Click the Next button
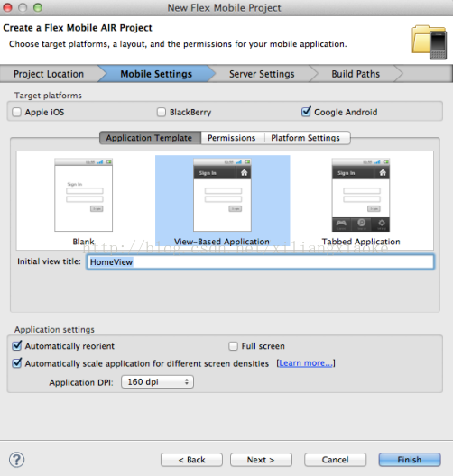 (261, 460)
